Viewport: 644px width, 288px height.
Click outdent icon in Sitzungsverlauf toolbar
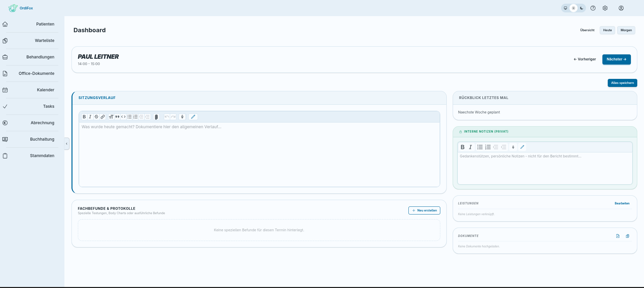(x=141, y=117)
